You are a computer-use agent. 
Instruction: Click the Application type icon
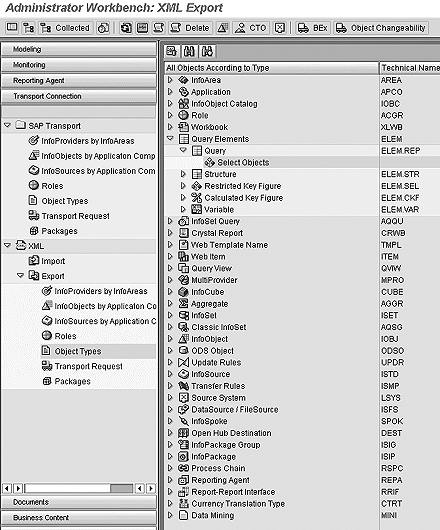[183, 92]
